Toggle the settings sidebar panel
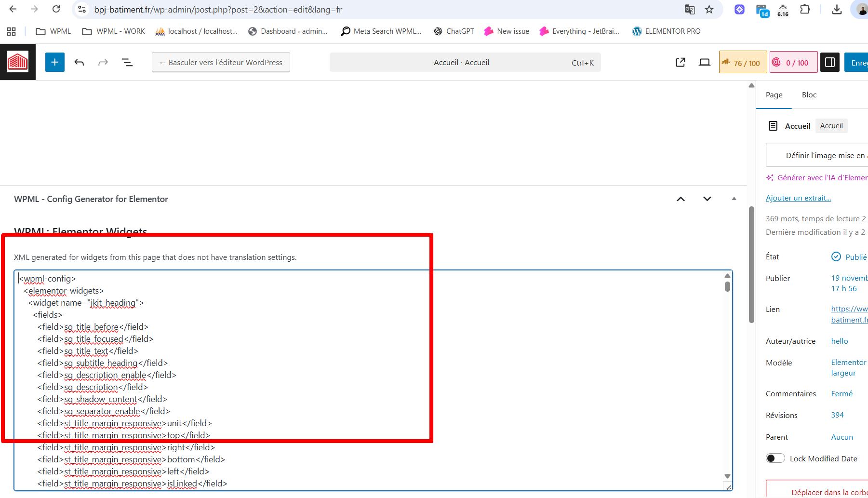868x498 pixels. point(830,62)
